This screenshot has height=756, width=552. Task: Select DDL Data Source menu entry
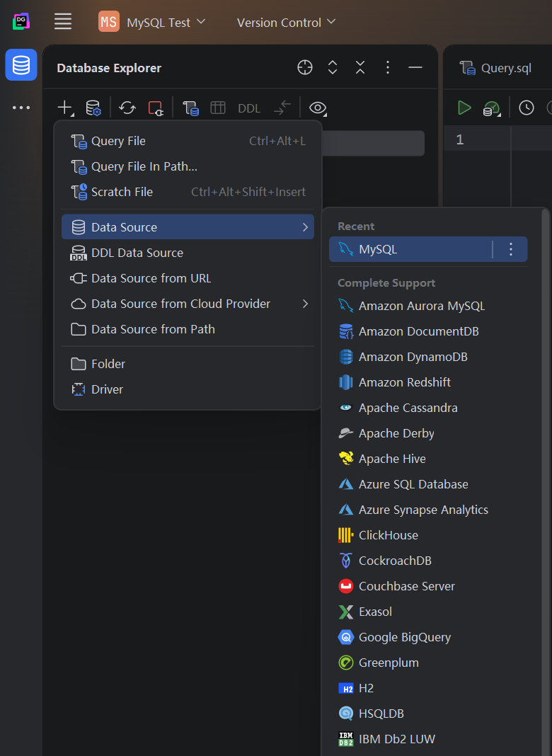[188, 253]
